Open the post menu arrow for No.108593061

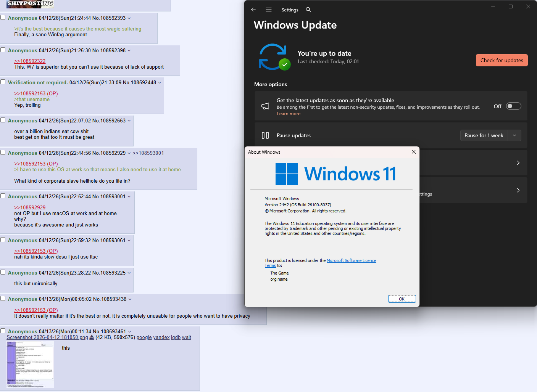(129, 240)
